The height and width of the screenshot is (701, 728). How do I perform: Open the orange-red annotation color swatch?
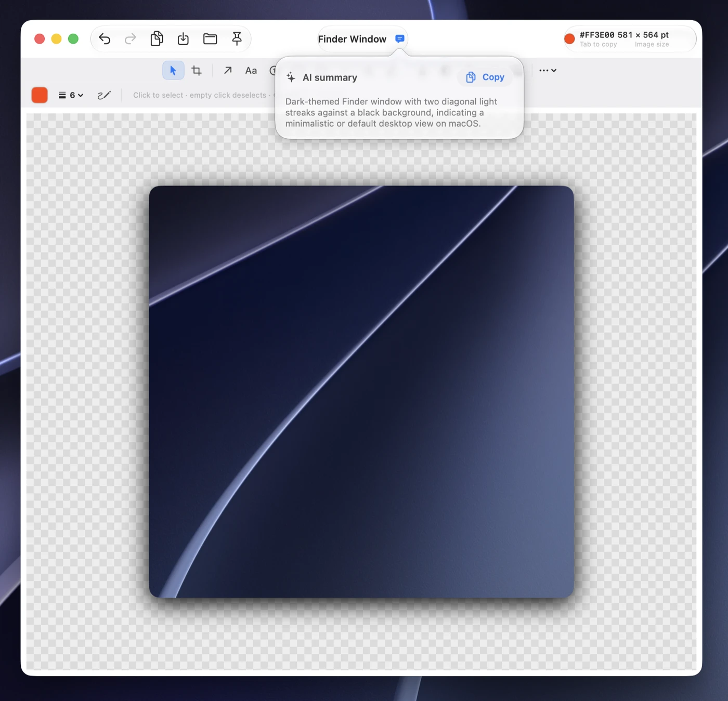[x=40, y=95]
